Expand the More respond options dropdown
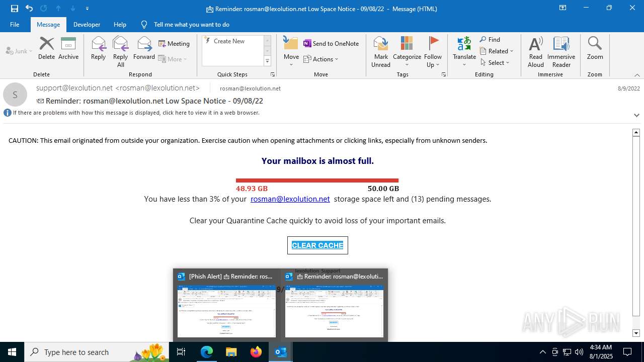 click(173, 59)
